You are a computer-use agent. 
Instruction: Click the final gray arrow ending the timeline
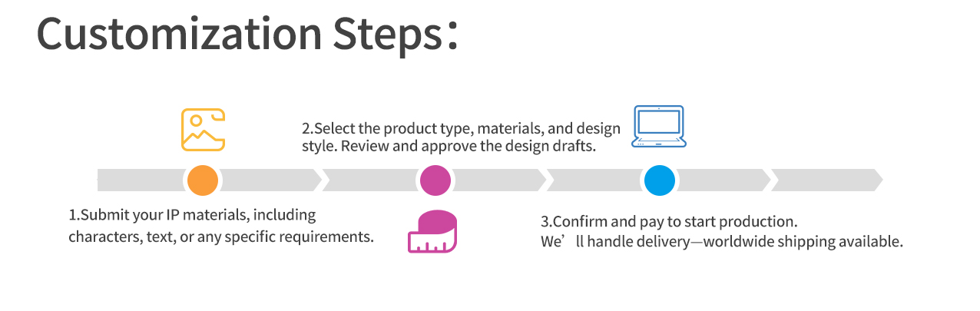click(828, 180)
